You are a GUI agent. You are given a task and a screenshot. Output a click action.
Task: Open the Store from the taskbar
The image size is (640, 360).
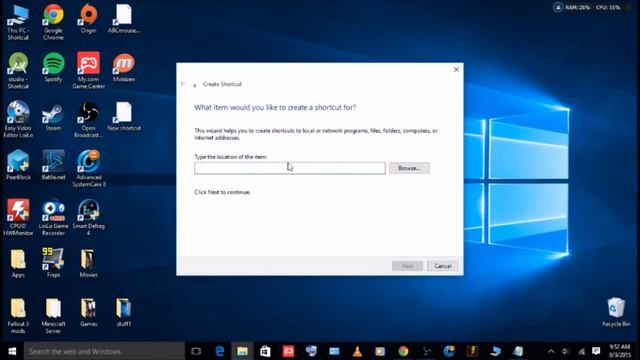[265, 351]
